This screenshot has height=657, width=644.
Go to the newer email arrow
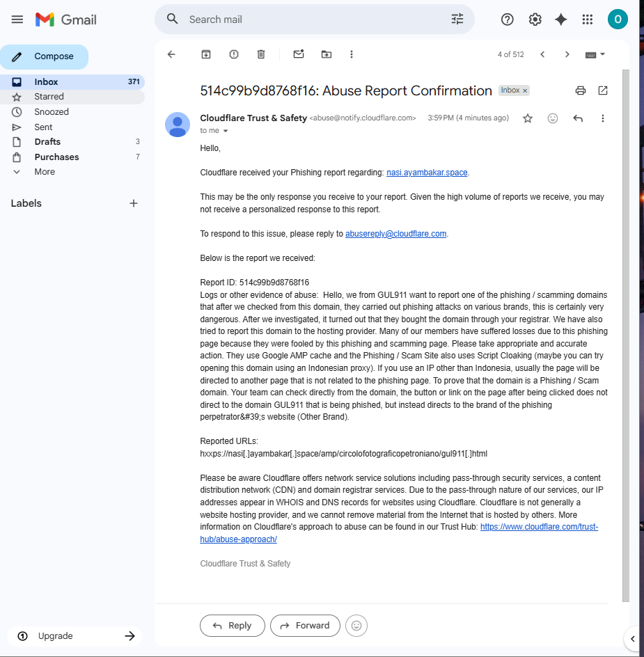[542, 54]
